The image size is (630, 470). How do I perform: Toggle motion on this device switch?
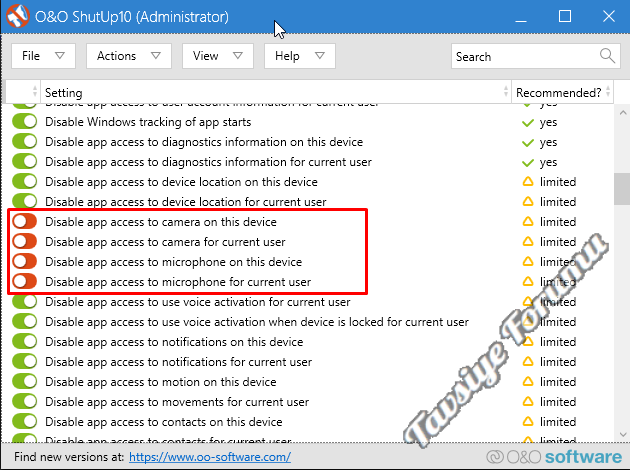[x=25, y=382]
